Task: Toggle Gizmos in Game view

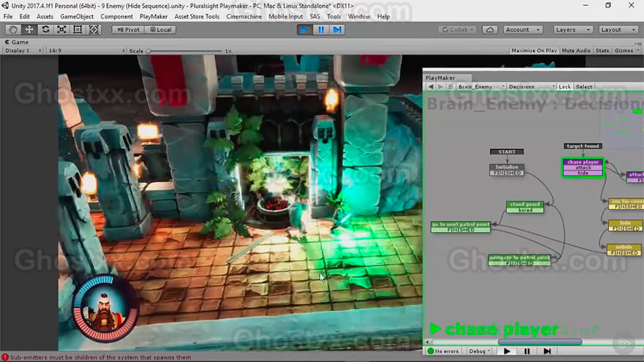Action: click(624, 50)
